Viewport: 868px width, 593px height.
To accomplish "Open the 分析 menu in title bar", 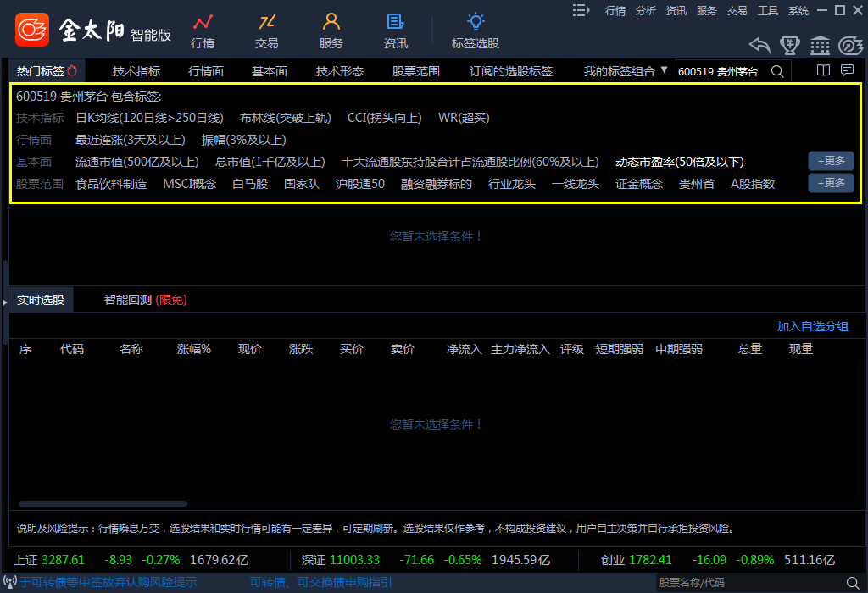I will click(645, 10).
